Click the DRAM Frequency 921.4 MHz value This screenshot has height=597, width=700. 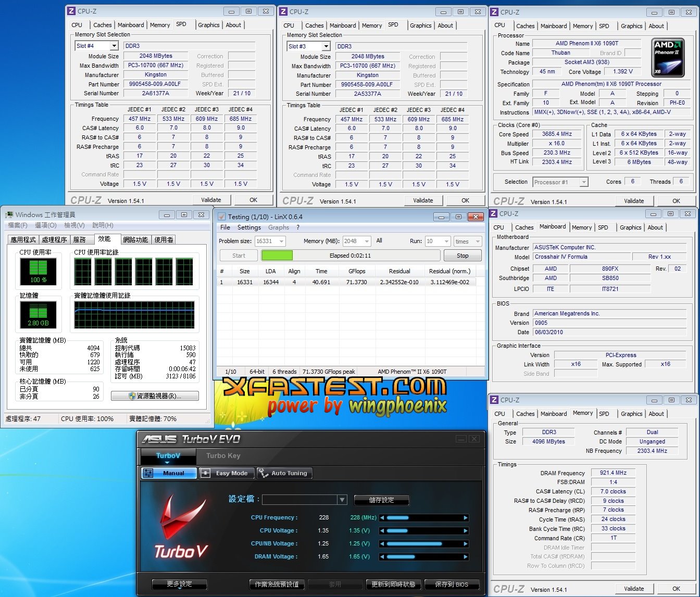click(613, 473)
